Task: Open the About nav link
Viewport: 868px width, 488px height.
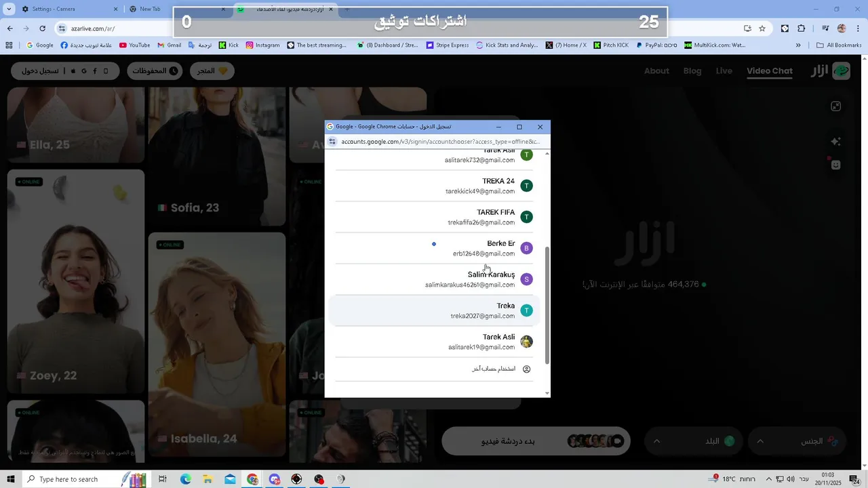Action: [656, 70]
